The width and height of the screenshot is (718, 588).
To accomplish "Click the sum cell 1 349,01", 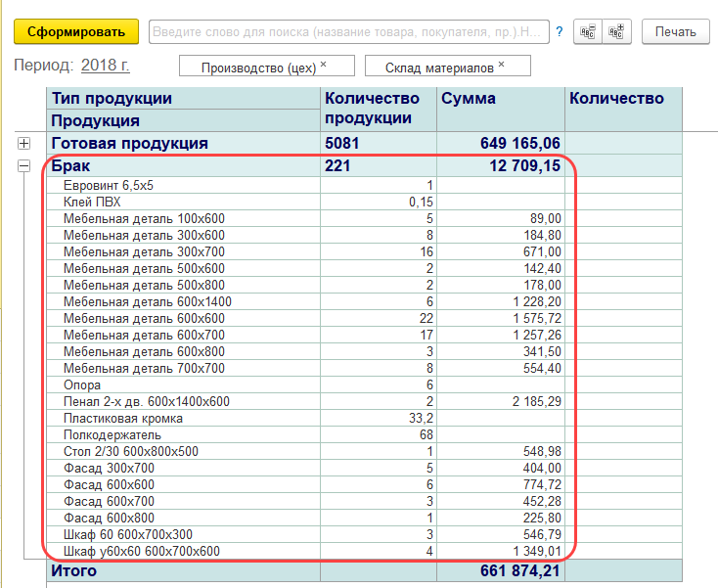I will [537, 552].
